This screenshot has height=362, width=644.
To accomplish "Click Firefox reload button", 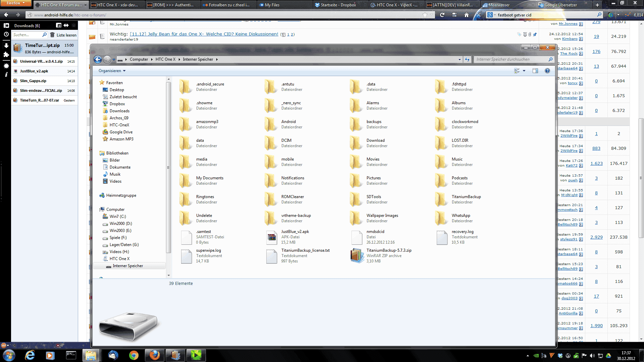I will pos(442,15).
